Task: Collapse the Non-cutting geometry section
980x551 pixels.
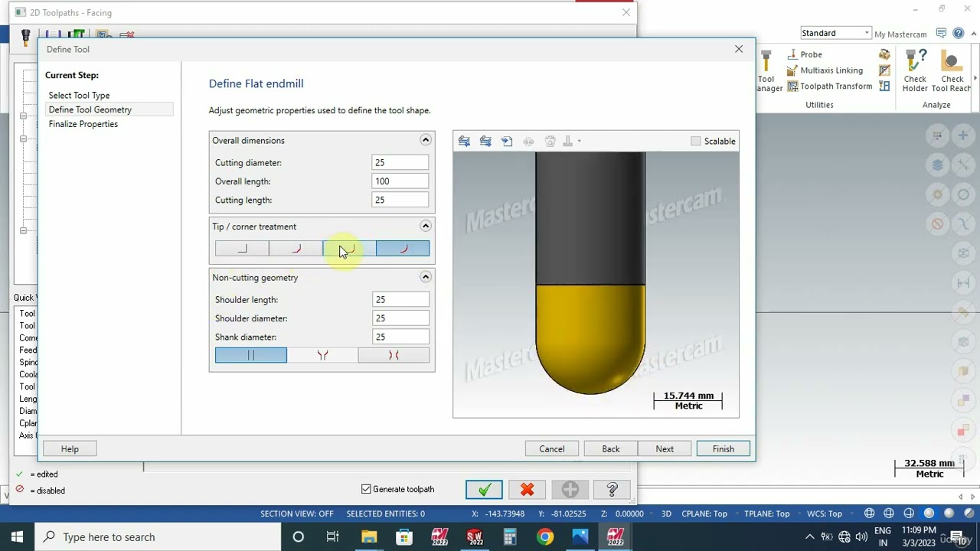Action: [426, 277]
